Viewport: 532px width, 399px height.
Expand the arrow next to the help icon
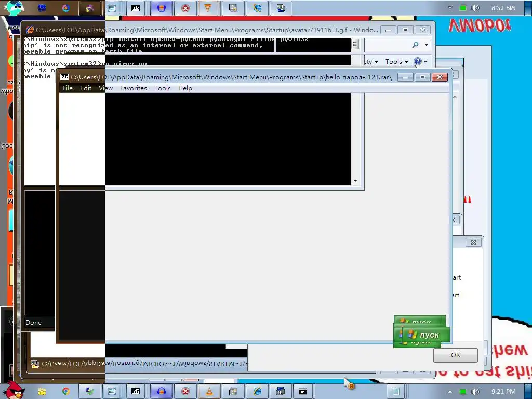point(425,62)
